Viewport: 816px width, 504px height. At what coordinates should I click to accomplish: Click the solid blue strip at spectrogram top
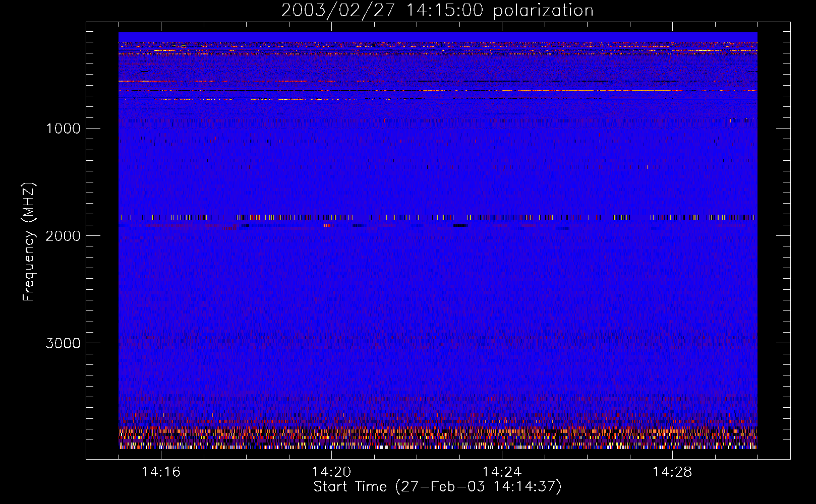437,37
